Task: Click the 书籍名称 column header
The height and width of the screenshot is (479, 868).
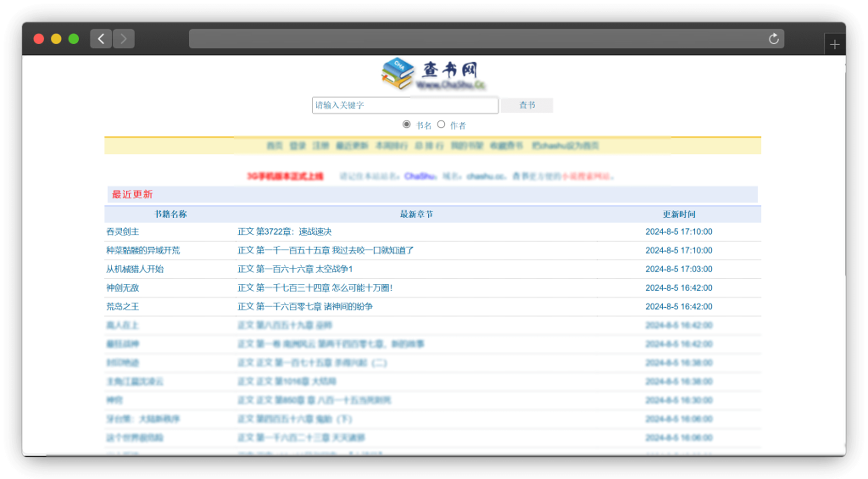Action: point(170,214)
